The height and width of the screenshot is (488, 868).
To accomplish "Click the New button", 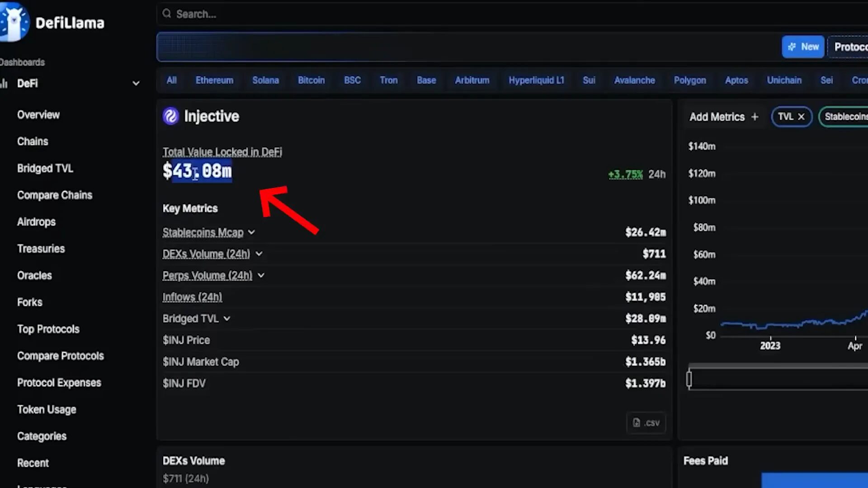I will point(802,47).
